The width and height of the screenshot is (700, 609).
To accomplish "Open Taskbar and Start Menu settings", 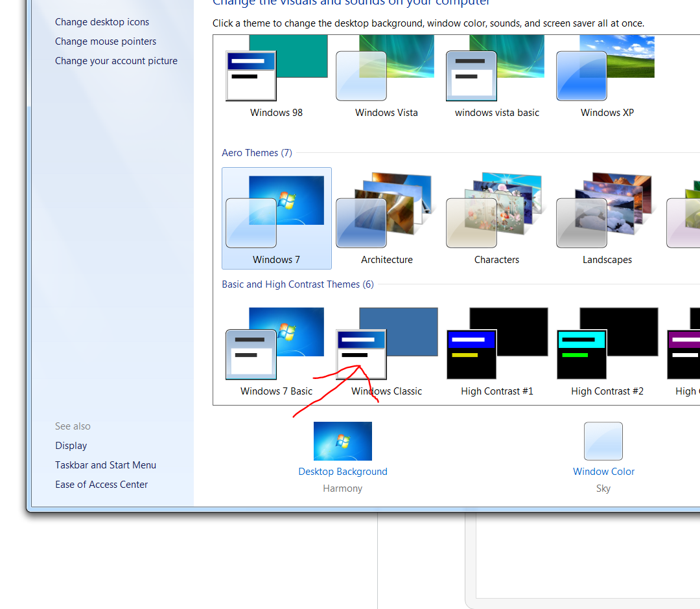I will pyautogui.click(x=106, y=465).
